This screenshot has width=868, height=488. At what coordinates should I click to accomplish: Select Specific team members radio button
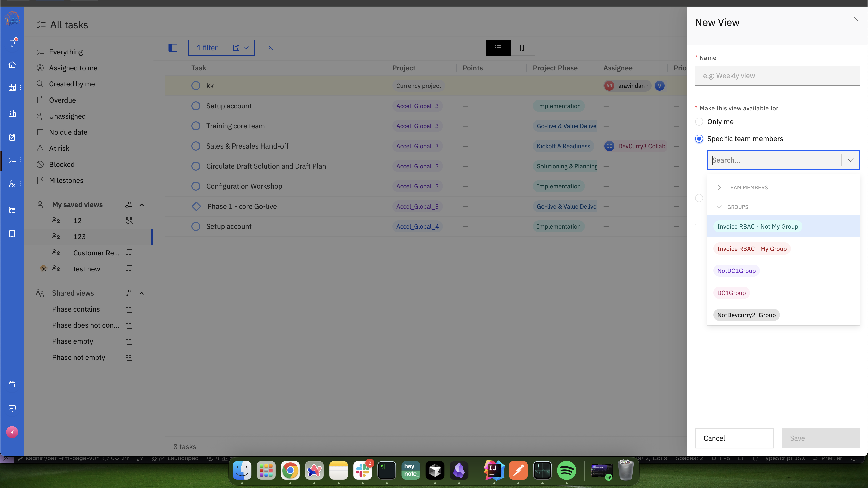pos(699,139)
